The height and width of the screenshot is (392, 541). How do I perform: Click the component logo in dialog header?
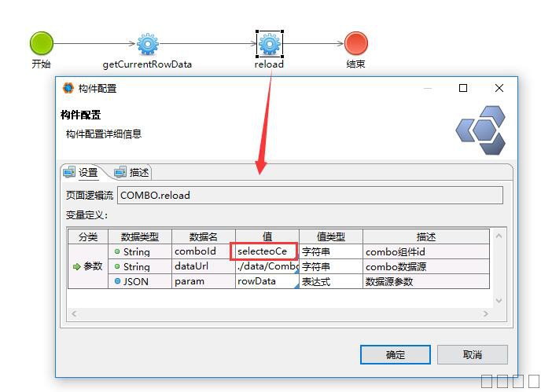click(480, 130)
